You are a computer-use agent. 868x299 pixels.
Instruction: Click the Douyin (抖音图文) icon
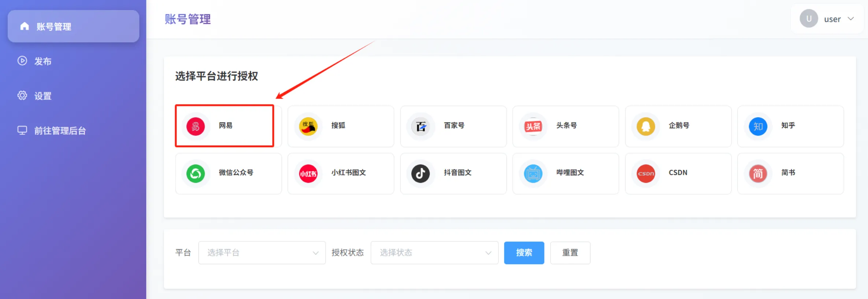point(420,173)
